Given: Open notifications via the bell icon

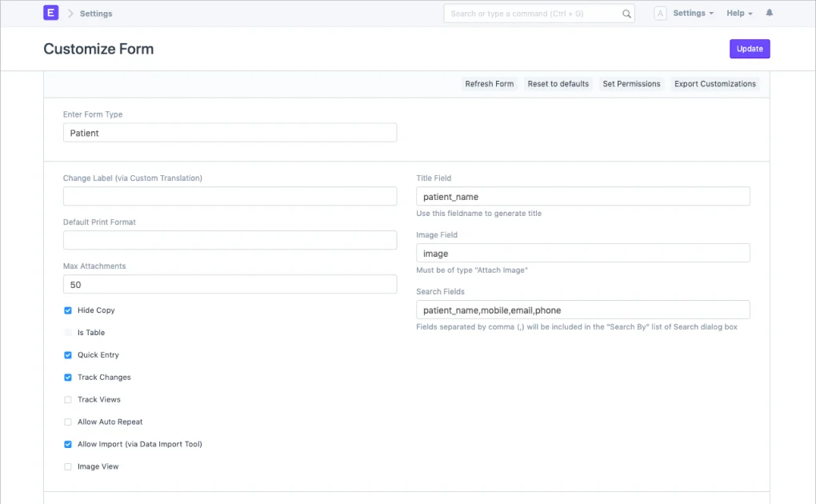Looking at the screenshot, I should (x=769, y=13).
